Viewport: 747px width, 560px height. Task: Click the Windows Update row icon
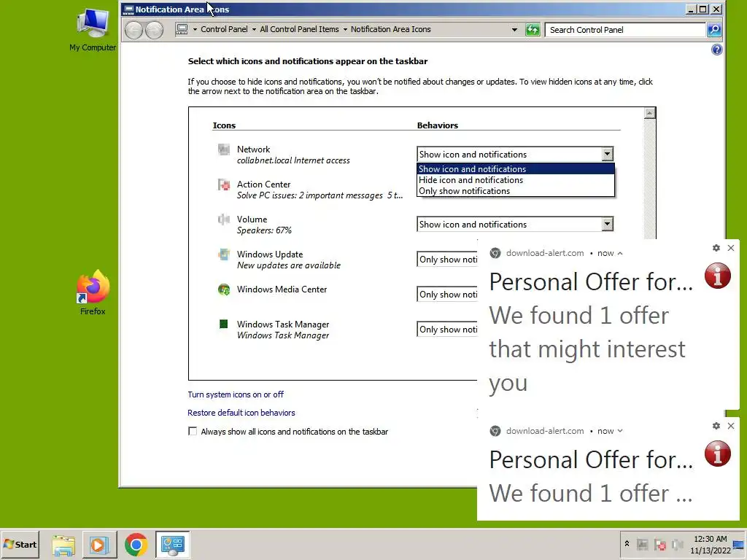tap(223, 254)
